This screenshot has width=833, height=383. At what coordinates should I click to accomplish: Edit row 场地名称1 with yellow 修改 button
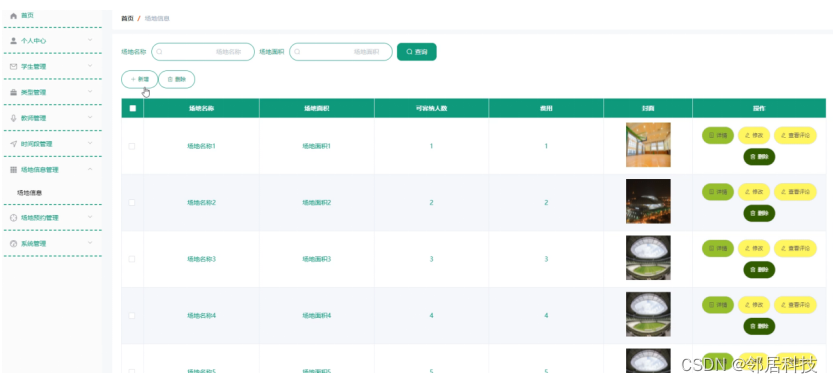click(x=754, y=135)
